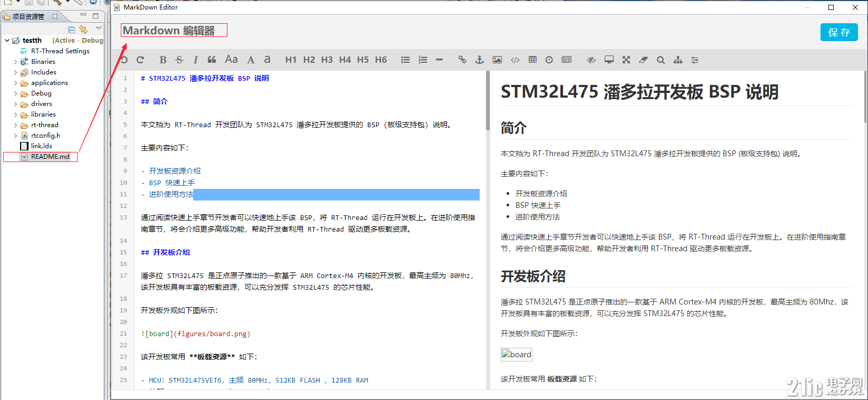Collapse the testth project node

(7, 40)
